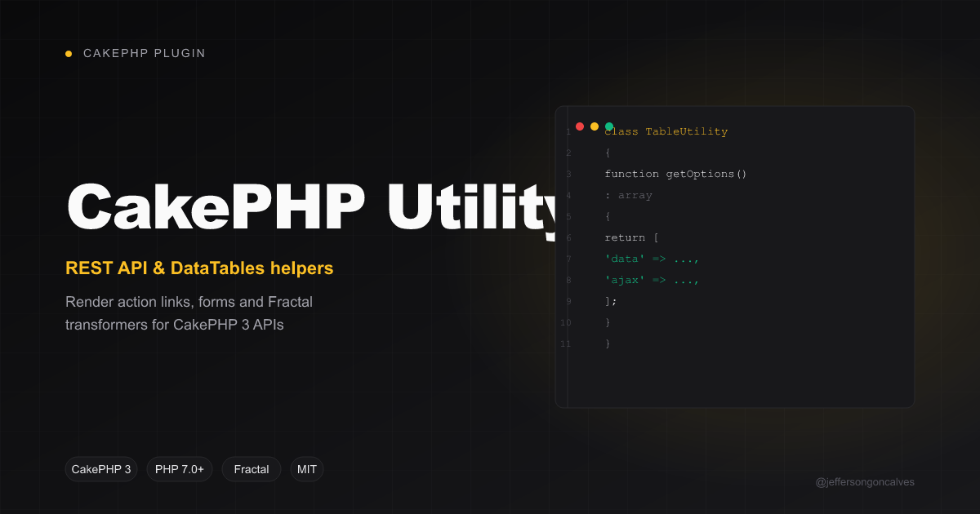Click the yellow bullet beside CAKEPHP PLUGIN
This screenshot has width=980, height=514.
(x=69, y=54)
